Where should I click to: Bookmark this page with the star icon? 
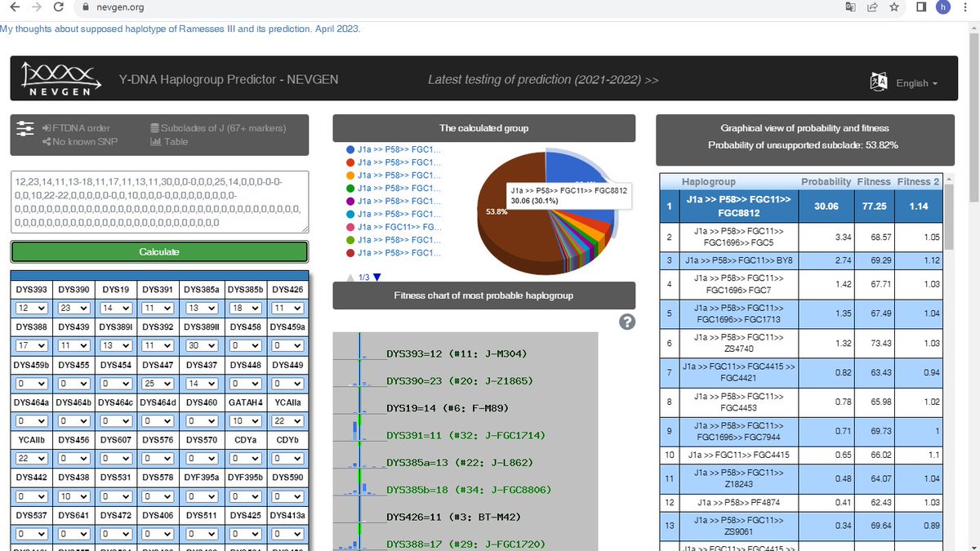click(894, 7)
